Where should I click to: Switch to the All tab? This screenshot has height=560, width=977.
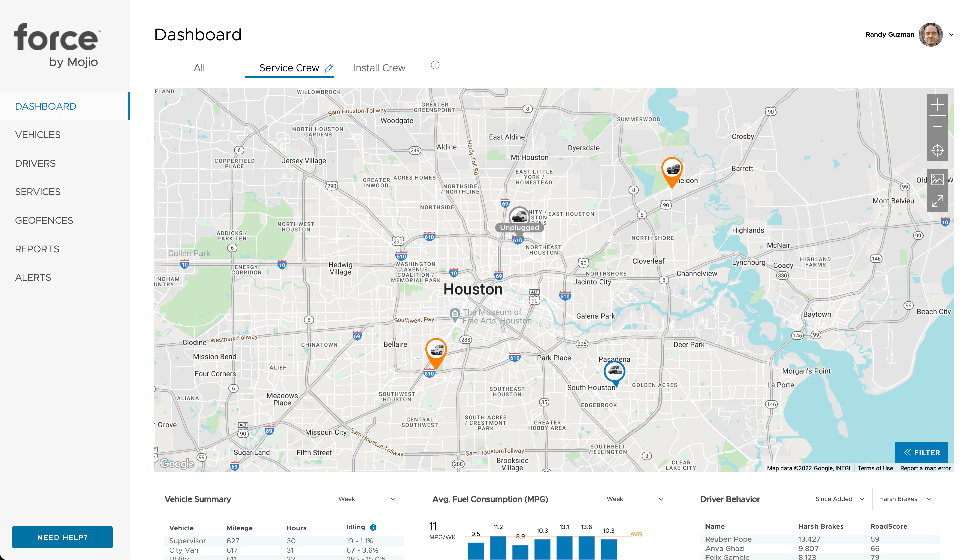(199, 68)
